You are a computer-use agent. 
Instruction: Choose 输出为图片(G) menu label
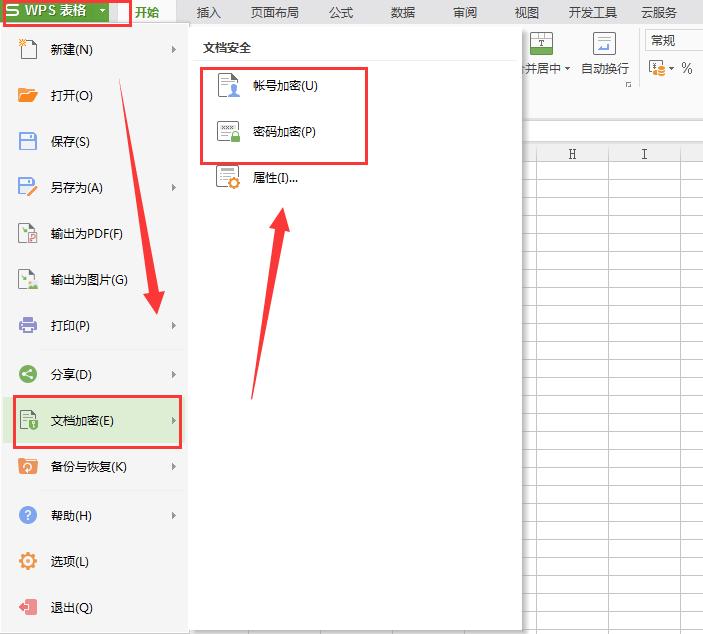pyautogui.click(x=89, y=280)
